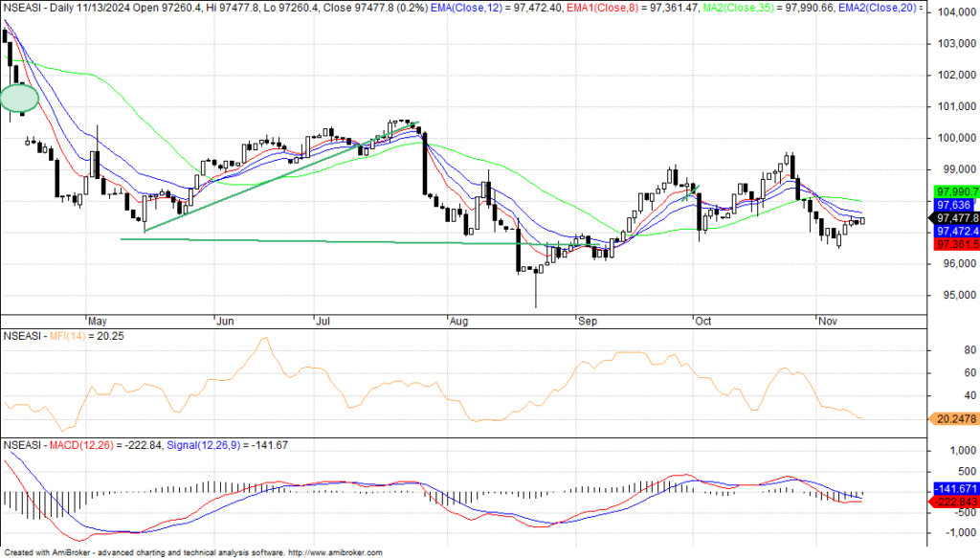Click the red -222.843 MACD value tag

[953, 502]
